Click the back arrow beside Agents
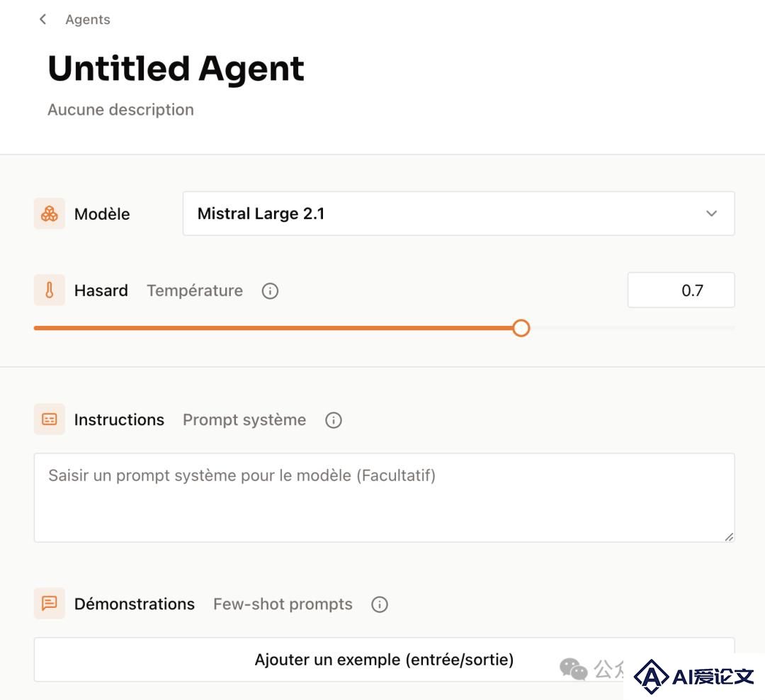 pos(43,19)
